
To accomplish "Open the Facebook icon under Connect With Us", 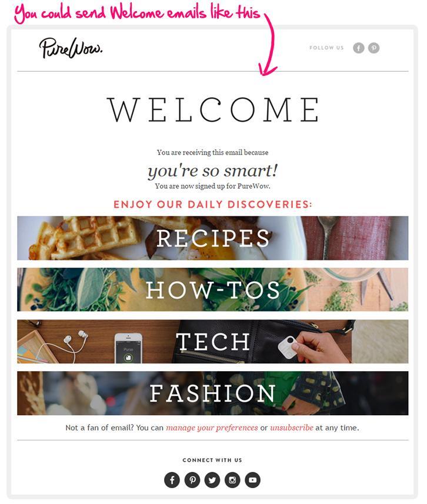I will point(172,480).
